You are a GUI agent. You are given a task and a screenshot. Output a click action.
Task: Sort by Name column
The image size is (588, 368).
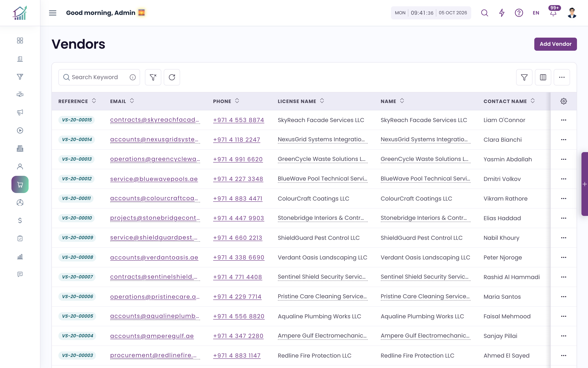(x=402, y=101)
